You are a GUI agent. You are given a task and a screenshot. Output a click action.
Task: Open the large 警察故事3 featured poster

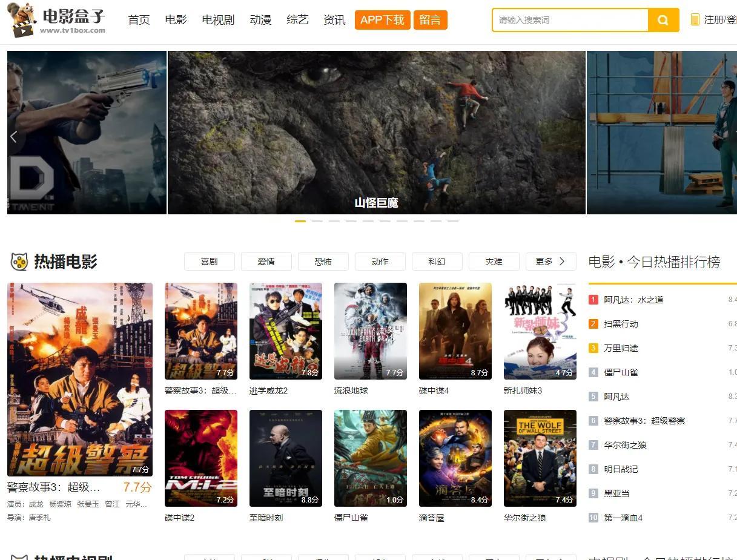80,380
